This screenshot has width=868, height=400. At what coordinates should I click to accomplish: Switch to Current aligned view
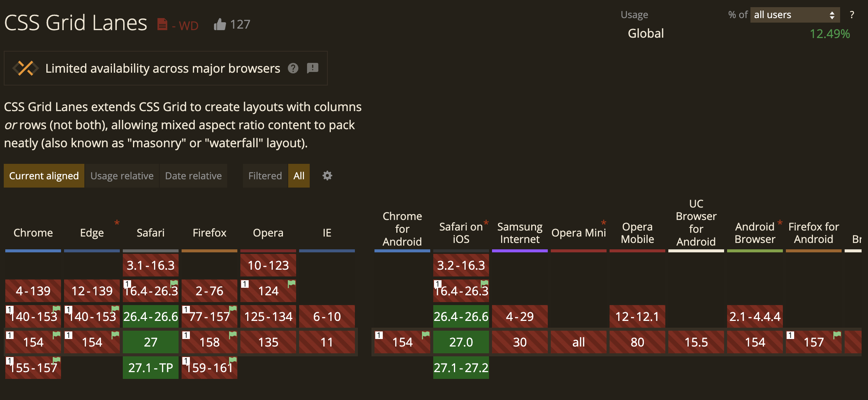coord(44,176)
